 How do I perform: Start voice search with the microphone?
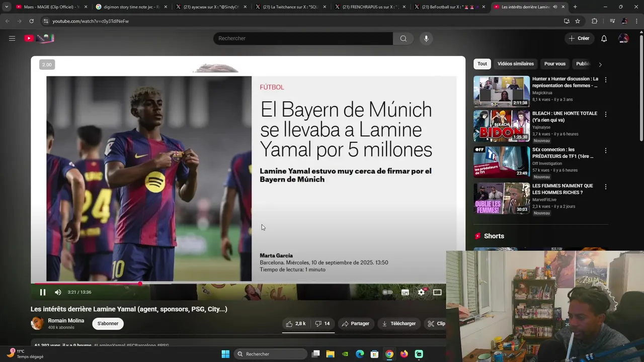pos(426,38)
